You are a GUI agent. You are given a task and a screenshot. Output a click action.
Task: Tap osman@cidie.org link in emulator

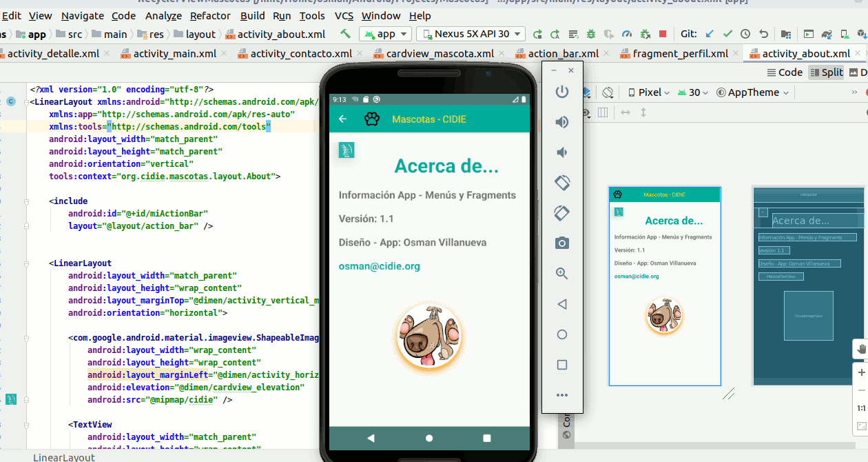[x=380, y=266]
